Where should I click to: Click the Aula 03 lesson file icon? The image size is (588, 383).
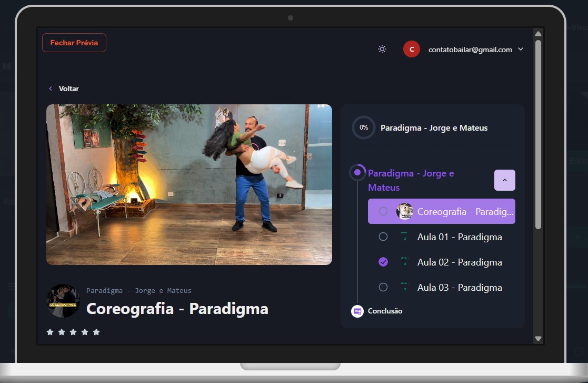pyautogui.click(x=404, y=288)
